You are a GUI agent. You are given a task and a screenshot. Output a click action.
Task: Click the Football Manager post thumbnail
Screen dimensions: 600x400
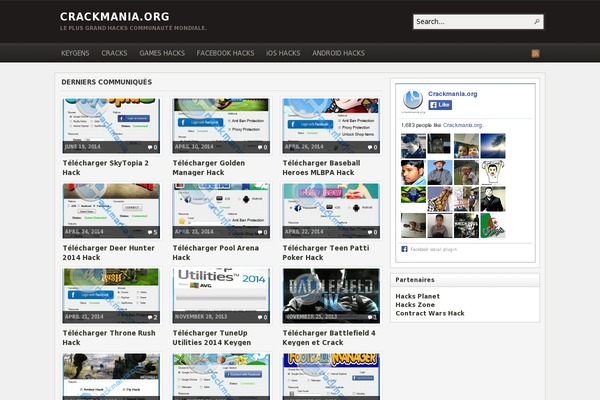[331, 376]
